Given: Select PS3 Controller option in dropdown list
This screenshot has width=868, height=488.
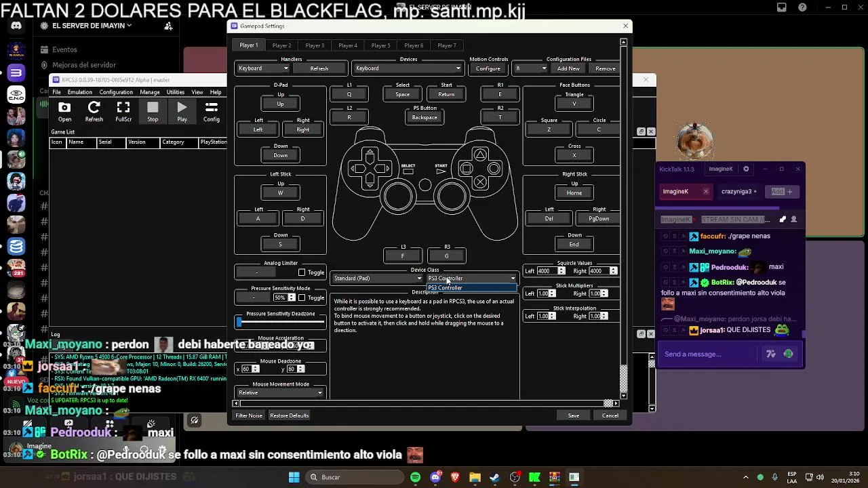Looking at the screenshot, I should (471, 288).
